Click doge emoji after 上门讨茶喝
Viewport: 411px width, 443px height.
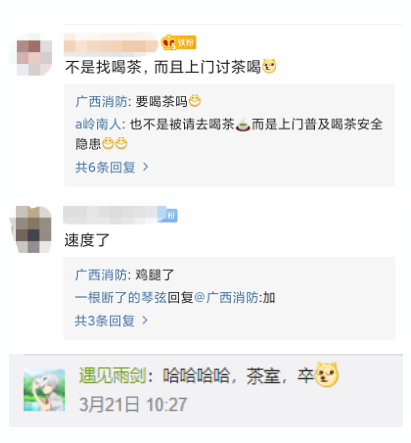point(269,66)
